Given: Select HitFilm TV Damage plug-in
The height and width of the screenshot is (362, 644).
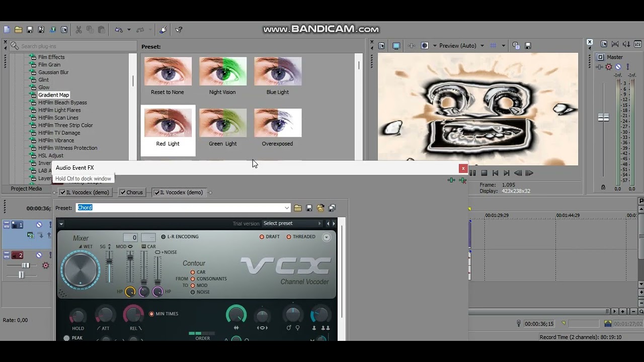Looking at the screenshot, I should point(59,133).
